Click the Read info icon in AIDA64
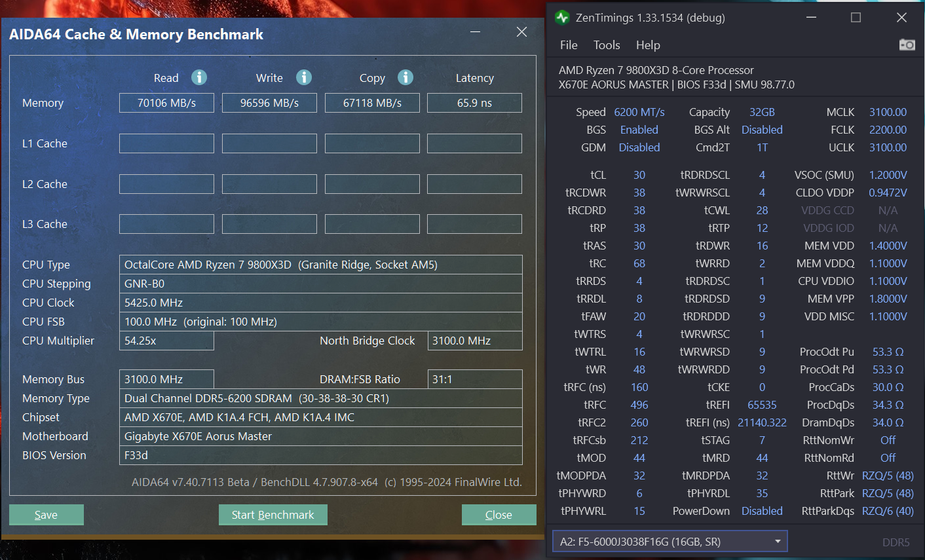Image resolution: width=925 pixels, height=560 pixels. 199,77
